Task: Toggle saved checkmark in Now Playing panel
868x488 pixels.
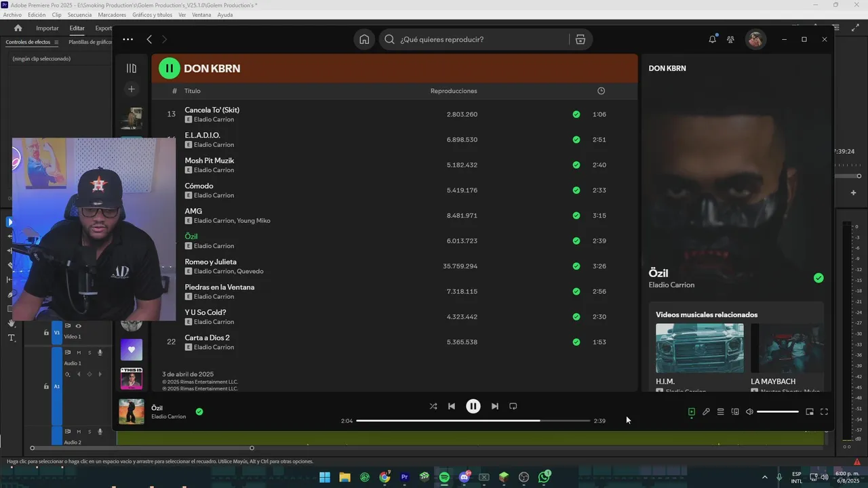Action: point(818,278)
